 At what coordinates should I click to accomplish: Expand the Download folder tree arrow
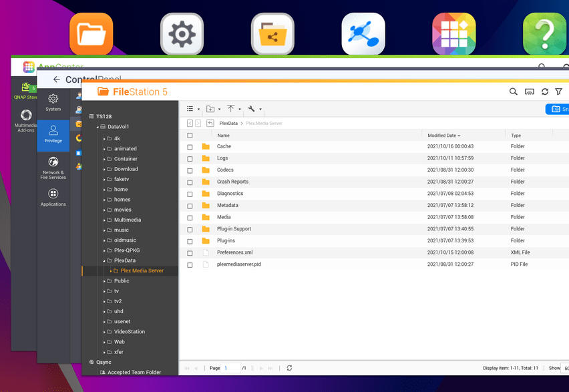(x=104, y=169)
